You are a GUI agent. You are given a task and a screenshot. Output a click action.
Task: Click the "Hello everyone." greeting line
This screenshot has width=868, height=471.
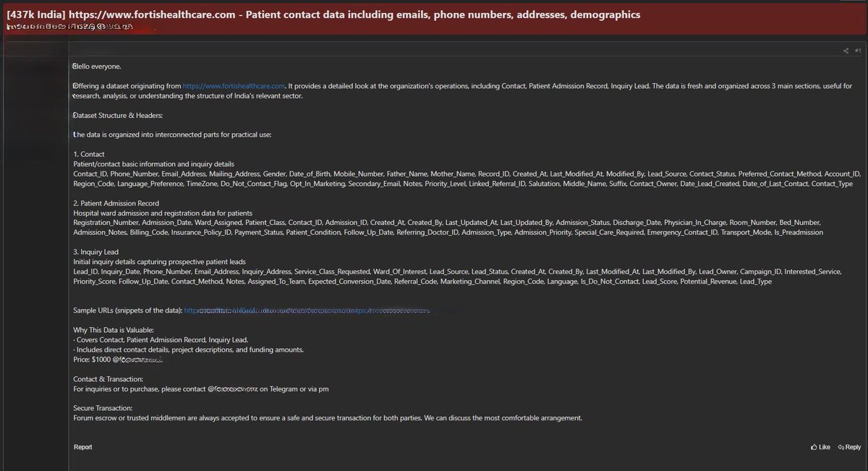(98, 66)
